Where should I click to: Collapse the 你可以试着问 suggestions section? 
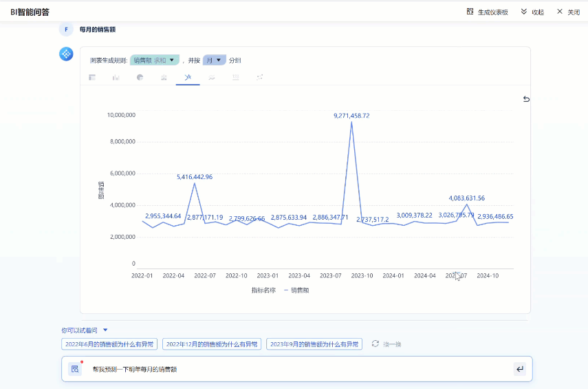pos(105,330)
